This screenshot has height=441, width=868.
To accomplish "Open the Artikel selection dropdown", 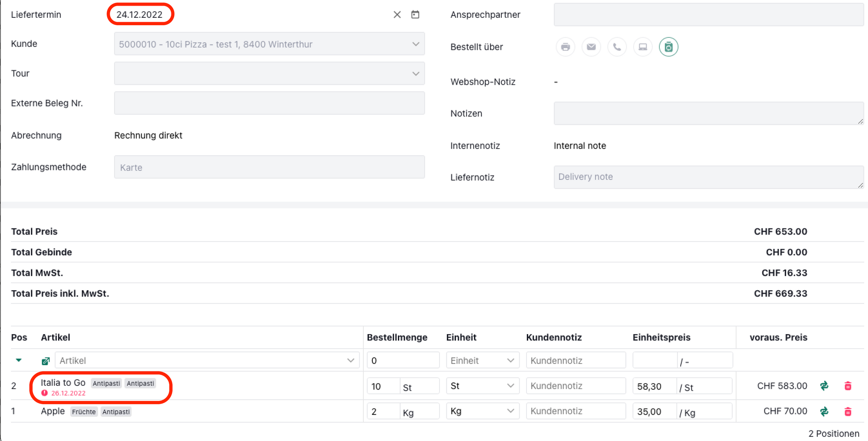I will [207, 361].
